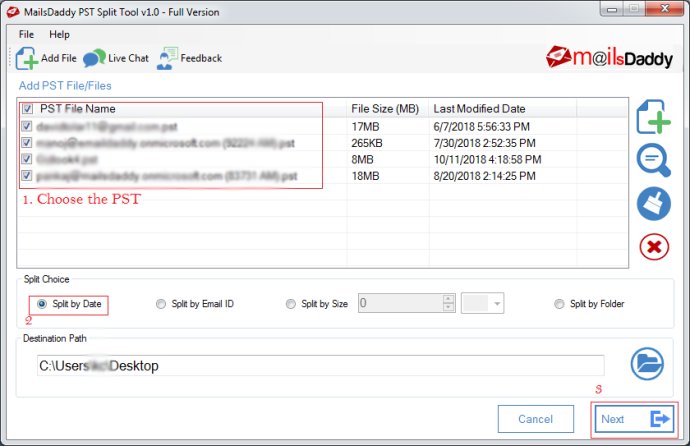Screen dimensions: 690x446
Task: Uncheck the 18MB PST file checkbox
Action: pos(26,176)
